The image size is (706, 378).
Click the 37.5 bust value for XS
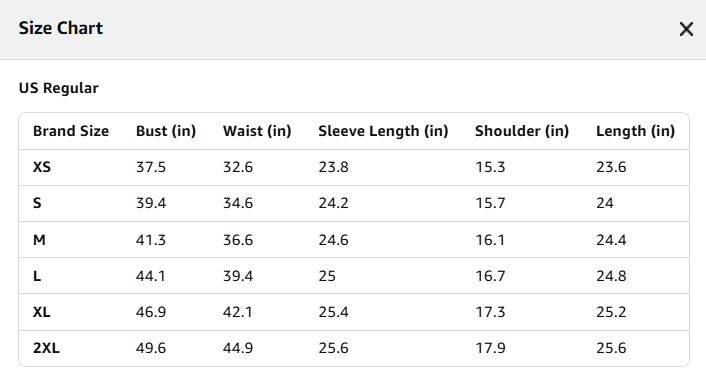tap(151, 167)
